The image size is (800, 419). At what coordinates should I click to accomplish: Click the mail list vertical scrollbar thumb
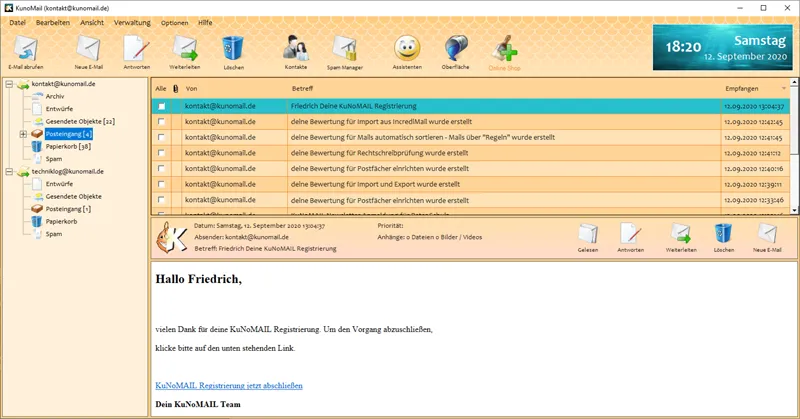pos(794,120)
